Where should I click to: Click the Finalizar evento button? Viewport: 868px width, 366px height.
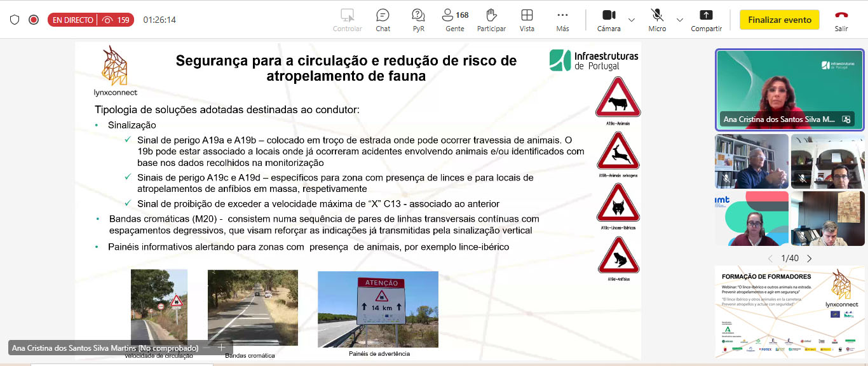(x=779, y=20)
